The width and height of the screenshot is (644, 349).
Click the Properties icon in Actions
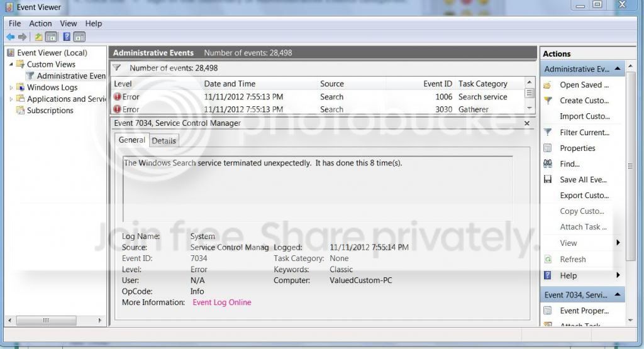(x=548, y=148)
